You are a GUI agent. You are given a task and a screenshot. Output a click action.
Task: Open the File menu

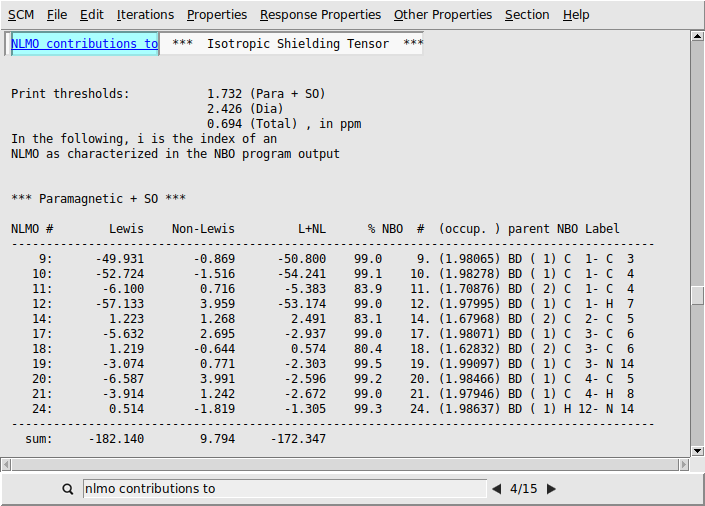tap(57, 15)
